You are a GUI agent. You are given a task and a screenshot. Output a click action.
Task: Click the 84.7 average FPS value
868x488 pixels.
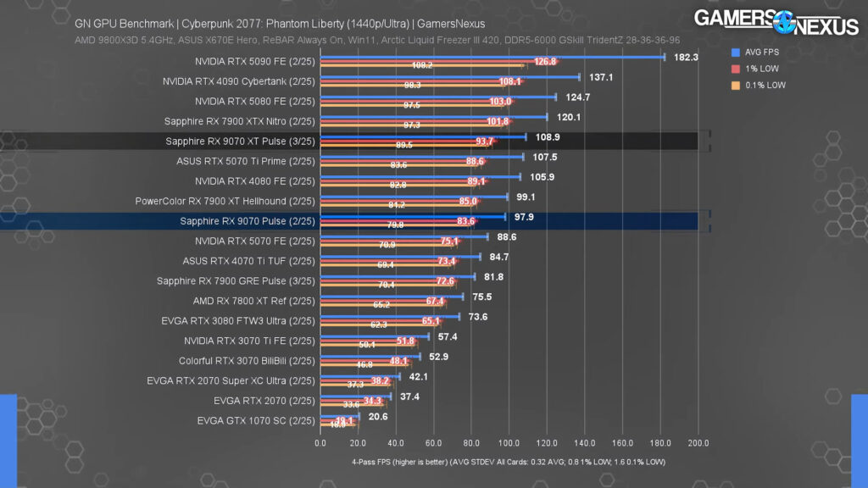(x=498, y=256)
